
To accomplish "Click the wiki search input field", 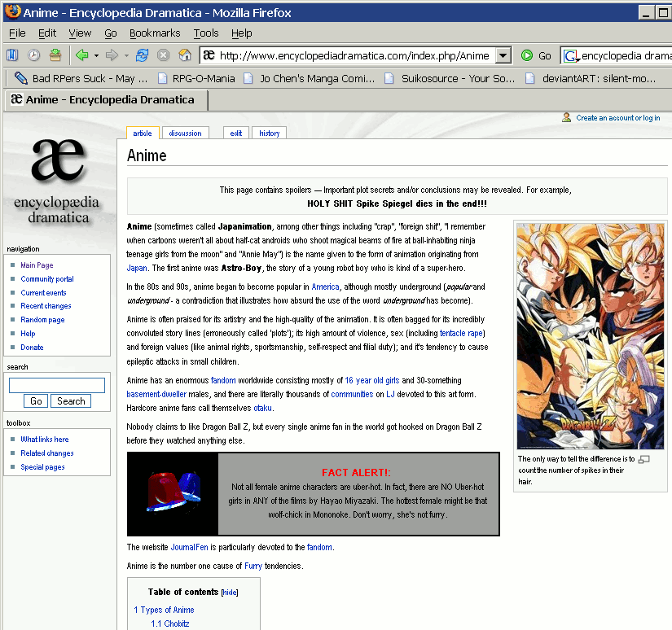I will click(57, 385).
